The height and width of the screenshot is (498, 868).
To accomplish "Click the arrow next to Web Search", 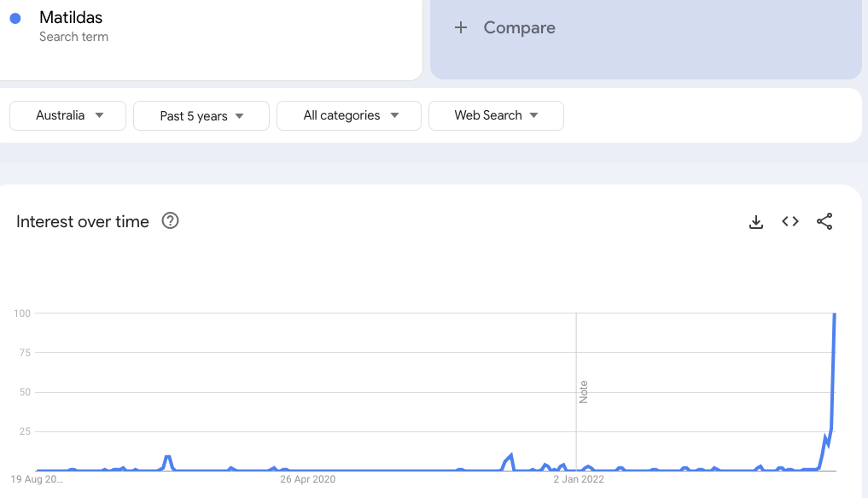I will 534,115.
